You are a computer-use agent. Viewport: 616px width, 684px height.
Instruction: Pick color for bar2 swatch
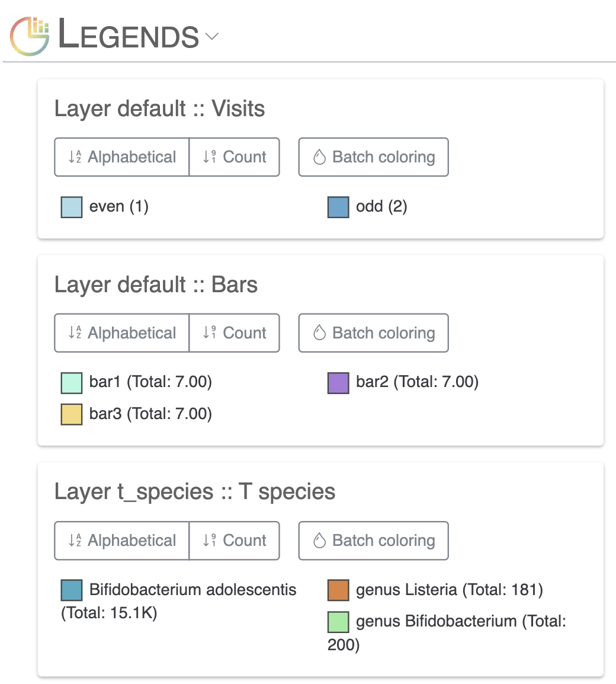coord(338,383)
